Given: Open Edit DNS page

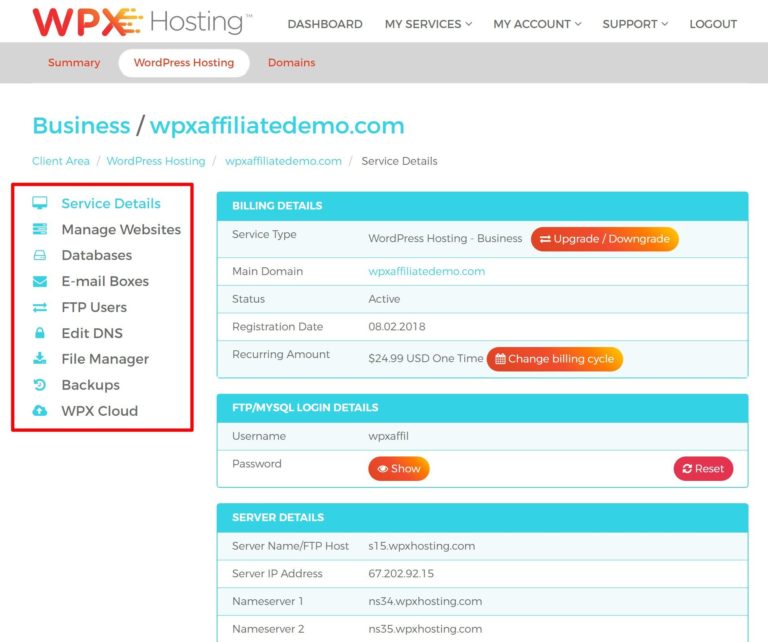Looking at the screenshot, I should coord(92,333).
